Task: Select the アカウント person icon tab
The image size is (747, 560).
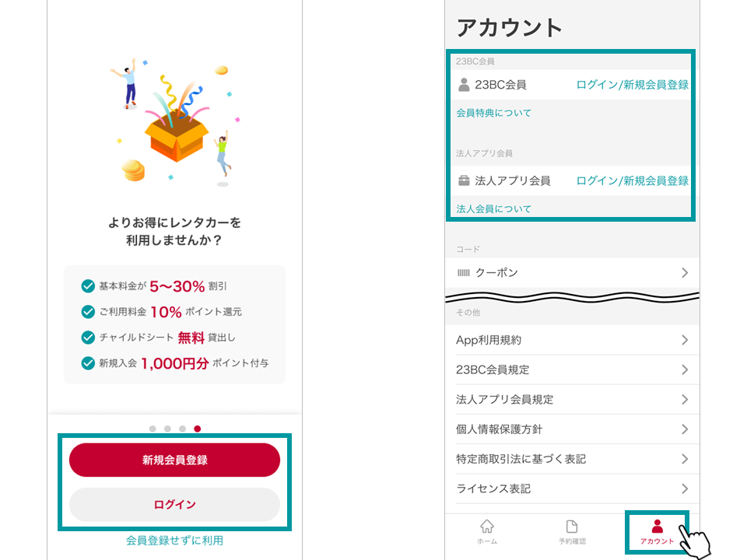Action: point(658,527)
